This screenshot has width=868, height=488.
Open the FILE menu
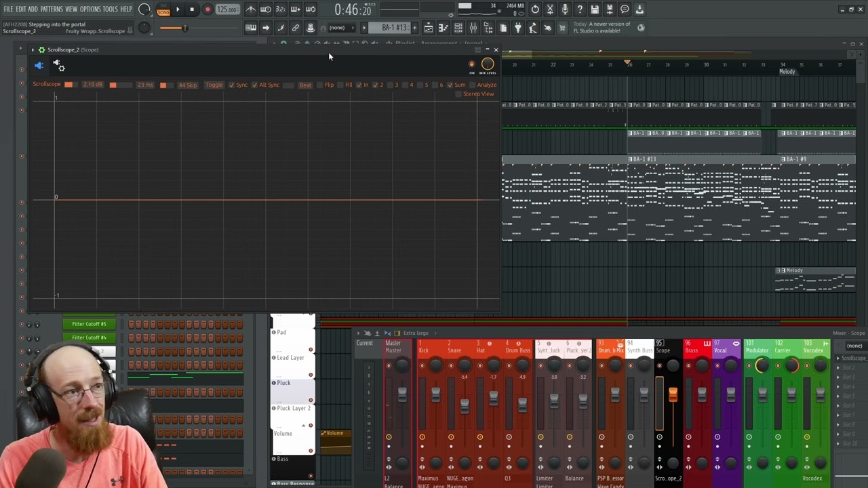coord(8,9)
